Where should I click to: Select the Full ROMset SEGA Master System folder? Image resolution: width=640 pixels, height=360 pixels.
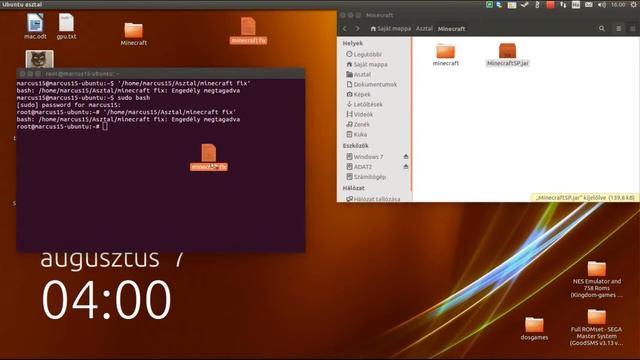pos(596,328)
